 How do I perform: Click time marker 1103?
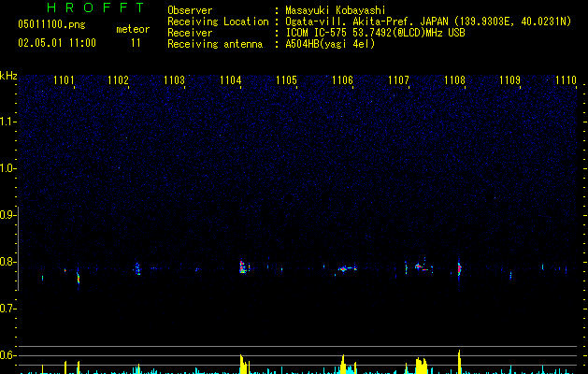[x=175, y=80]
